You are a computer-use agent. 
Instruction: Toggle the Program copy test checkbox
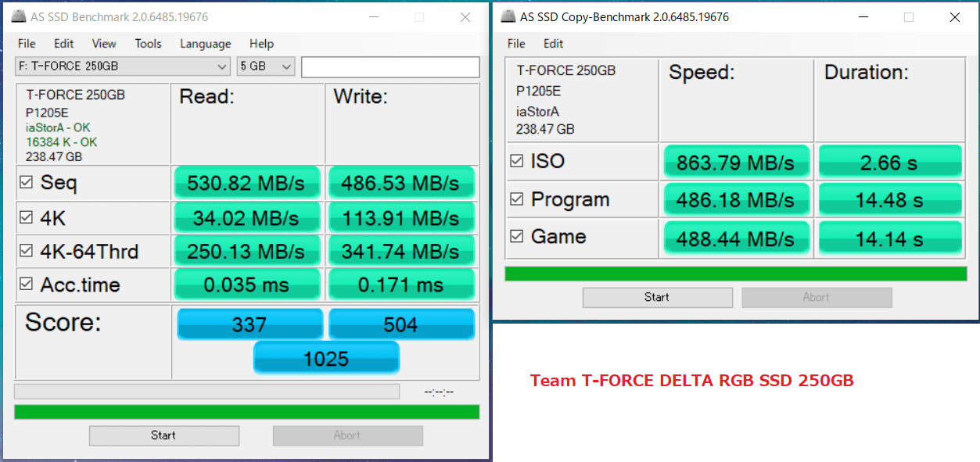516,199
